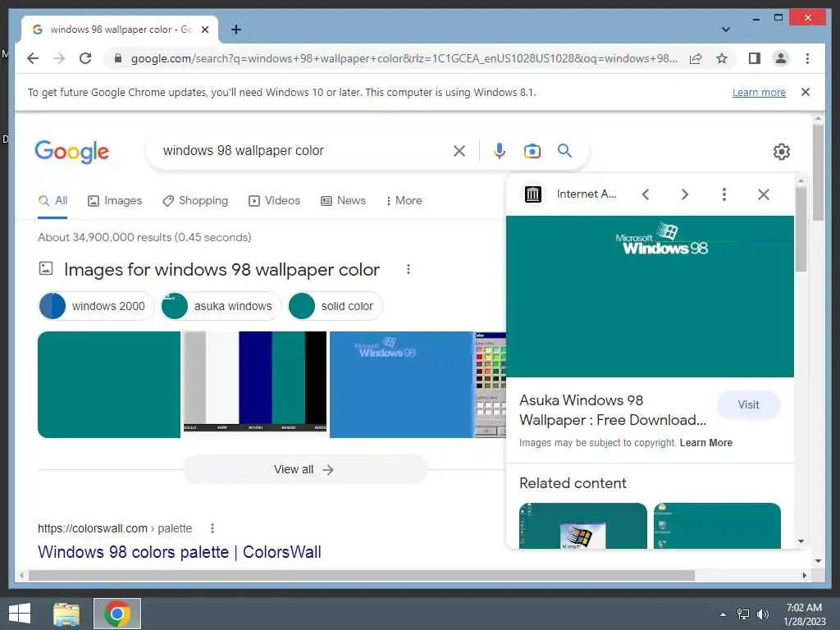
Task: Expand the More search filters menu
Action: tap(404, 201)
